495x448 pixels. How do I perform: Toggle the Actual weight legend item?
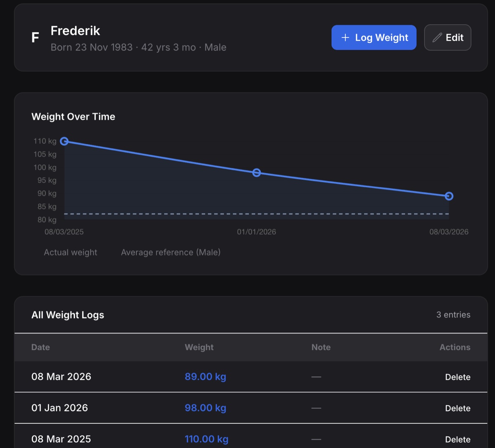coord(70,252)
